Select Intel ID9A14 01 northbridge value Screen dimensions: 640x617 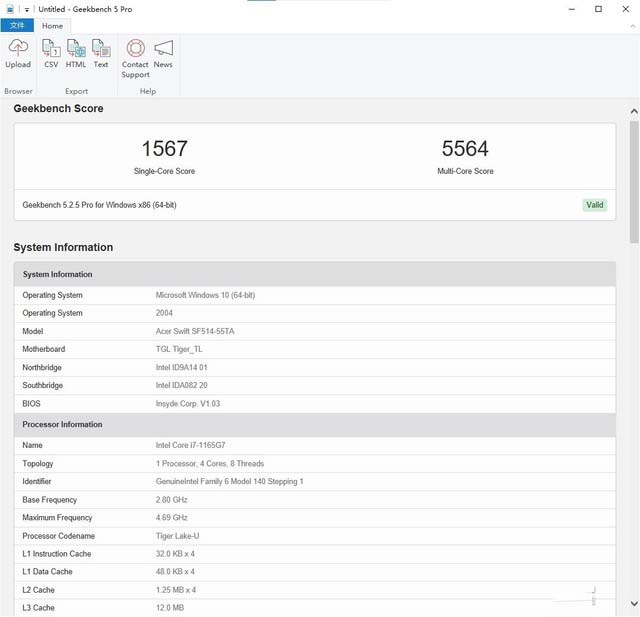click(182, 367)
